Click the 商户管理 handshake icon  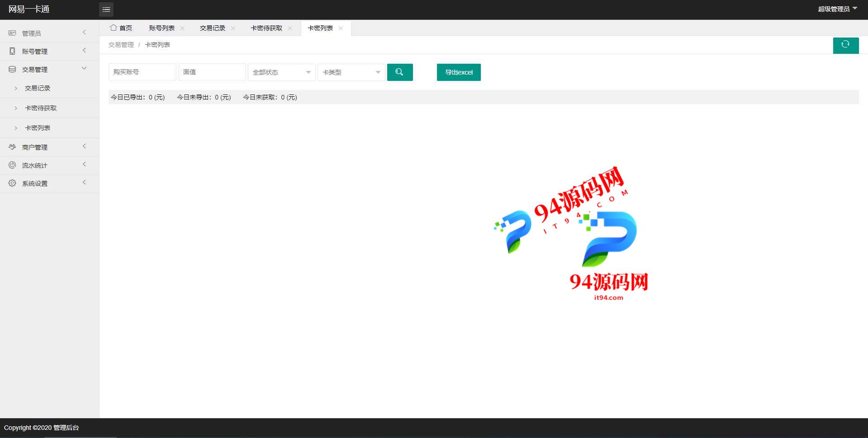coord(12,147)
